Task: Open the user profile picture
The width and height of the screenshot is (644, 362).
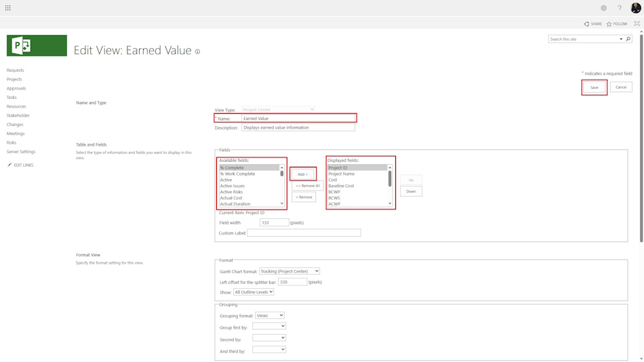Action: (x=636, y=8)
